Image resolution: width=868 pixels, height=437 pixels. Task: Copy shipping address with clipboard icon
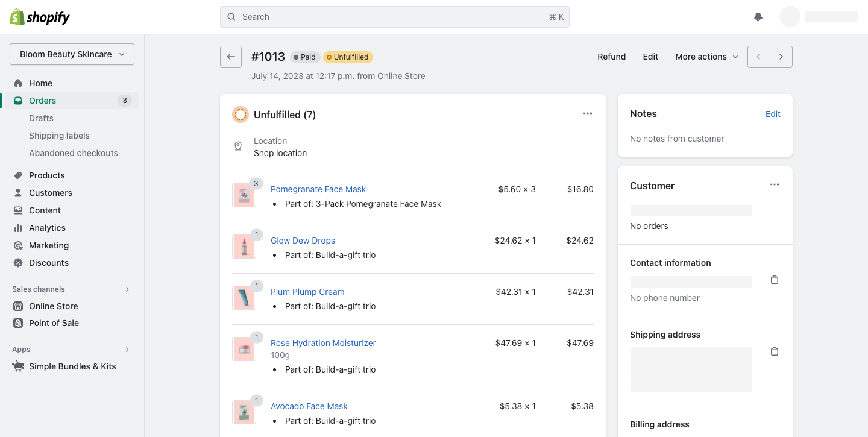774,351
